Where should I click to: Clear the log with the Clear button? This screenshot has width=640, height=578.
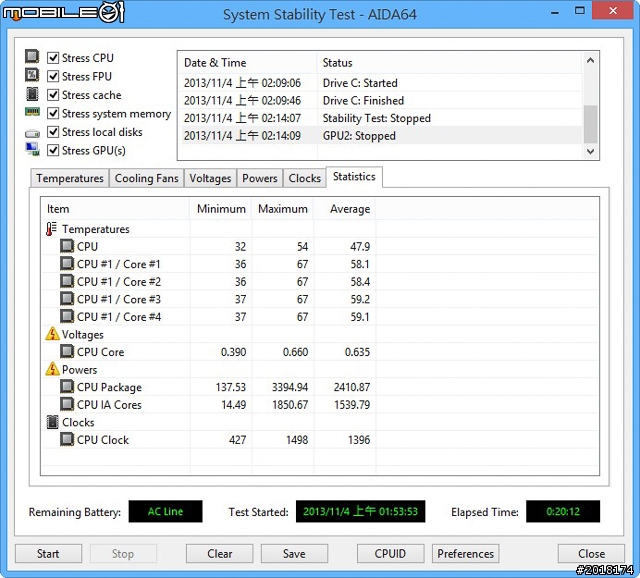coord(220,554)
